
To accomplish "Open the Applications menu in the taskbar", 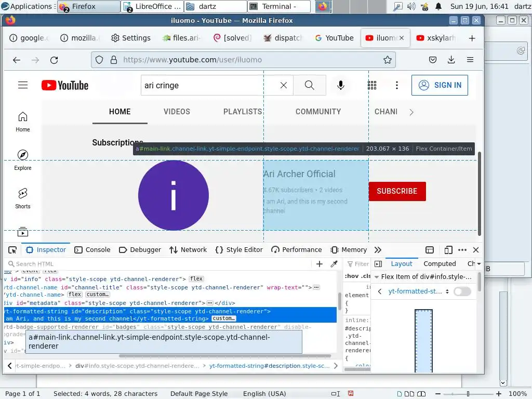I will [x=28, y=6].
